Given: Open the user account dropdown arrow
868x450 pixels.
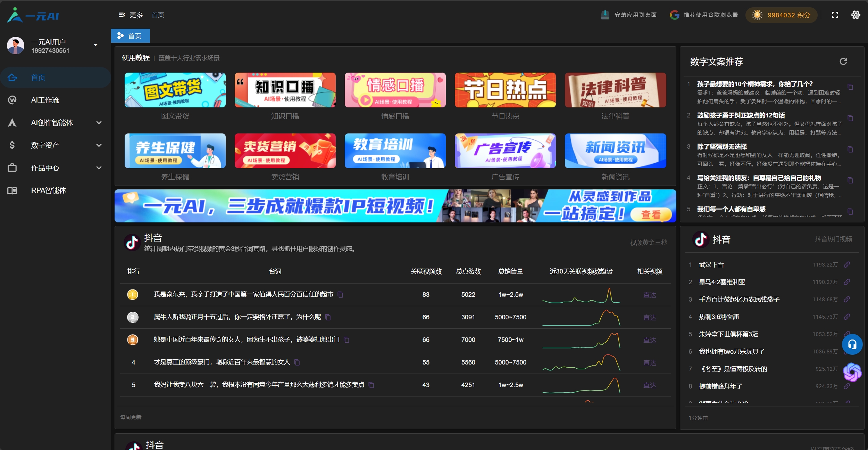Looking at the screenshot, I should (95, 45).
